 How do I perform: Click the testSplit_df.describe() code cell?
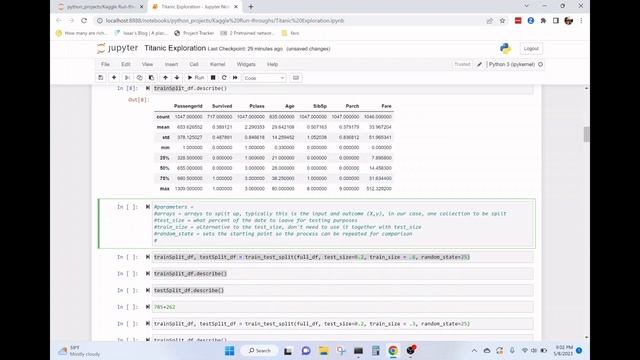[x=343, y=290]
